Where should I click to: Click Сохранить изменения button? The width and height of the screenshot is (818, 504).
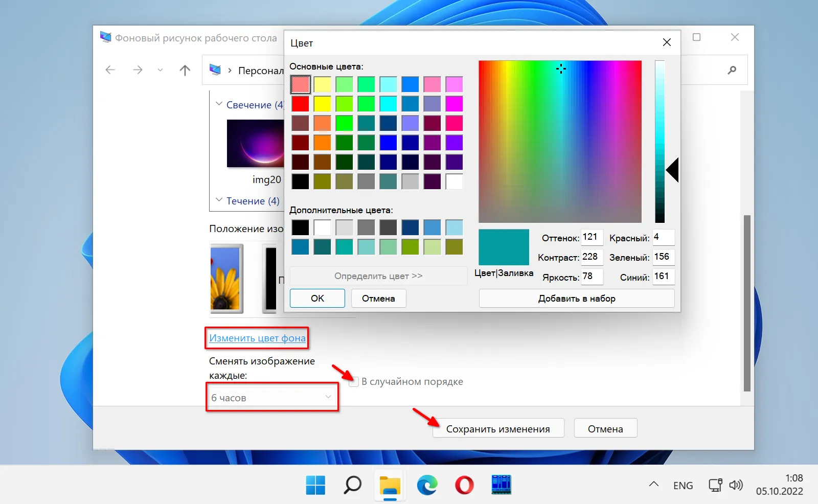(x=498, y=428)
